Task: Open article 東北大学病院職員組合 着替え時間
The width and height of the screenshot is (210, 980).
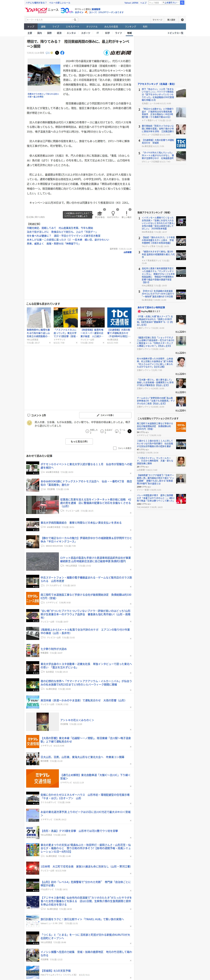Action: click(81, 523)
